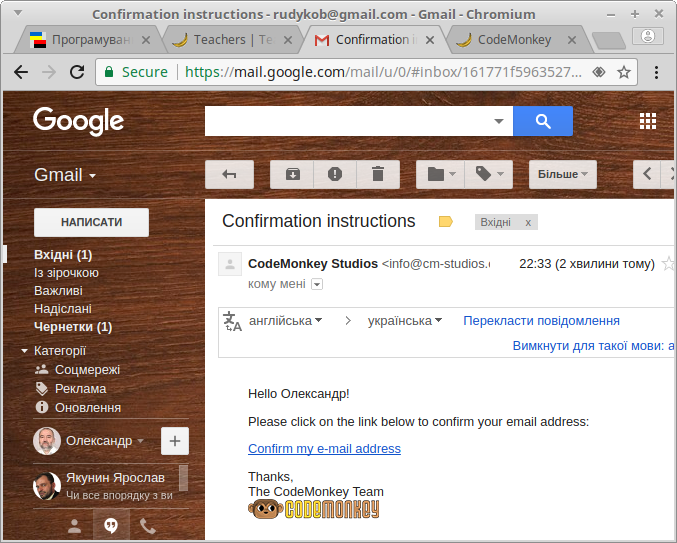Click the CodeMonkey logo image in the email
Viewport: 677px width, 543px height.
pos(313,509)
